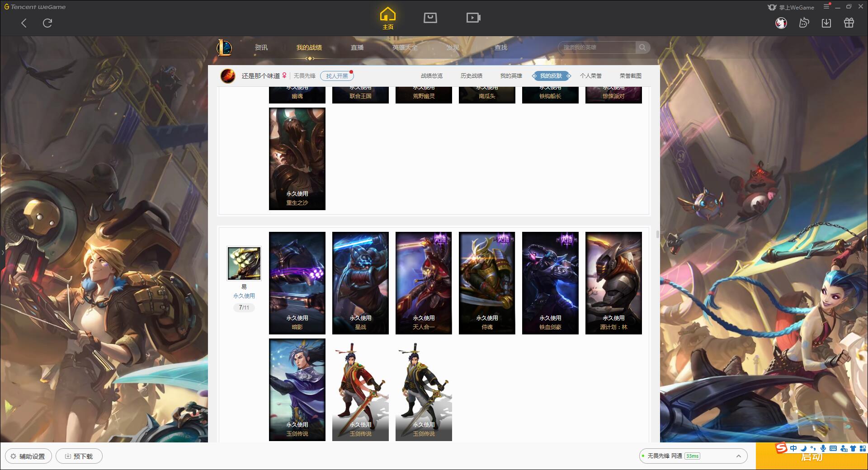Expand the 无畏先锋 网通 server selector
Image resolution: width=868 pixels, height=470 pixels.
point(693,456)
